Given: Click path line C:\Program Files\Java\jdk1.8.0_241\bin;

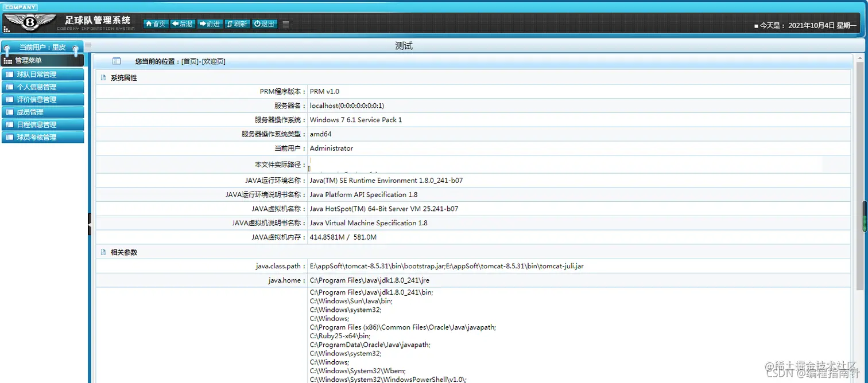Looking at the screenshot, I should click(x=371, y=292).
